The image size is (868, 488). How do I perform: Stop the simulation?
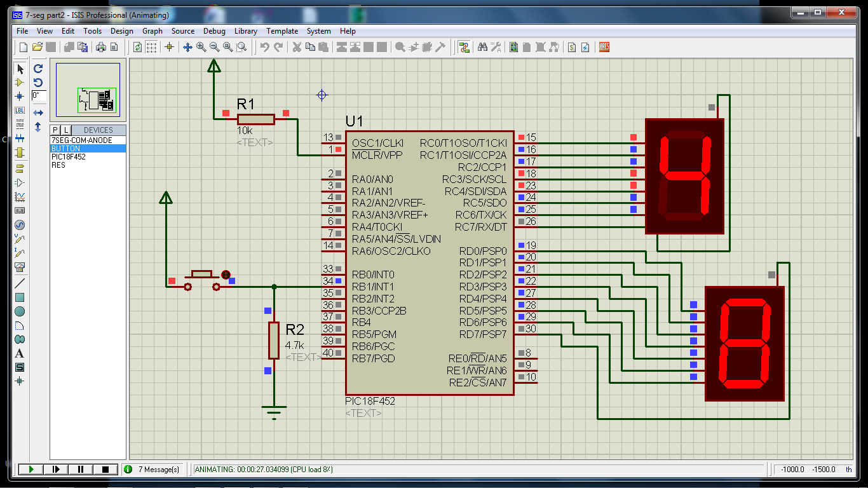(x=105, y=469)
